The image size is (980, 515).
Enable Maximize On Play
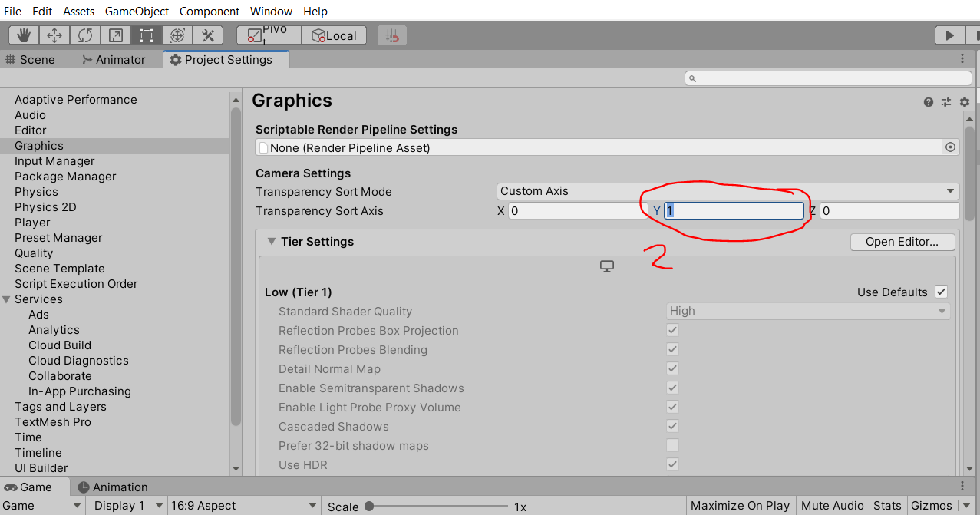[739, 505]
